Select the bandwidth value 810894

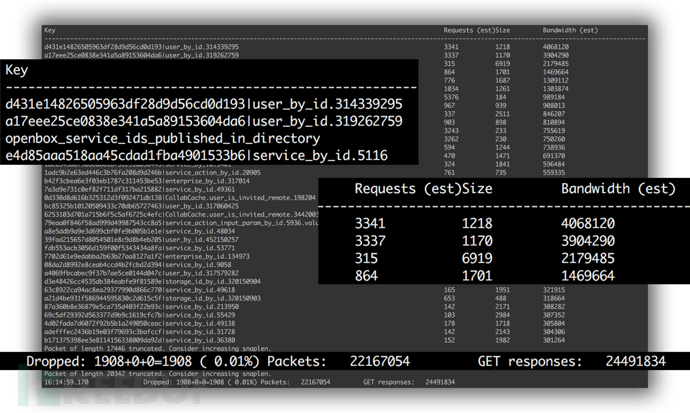click(x=554, y=122)
